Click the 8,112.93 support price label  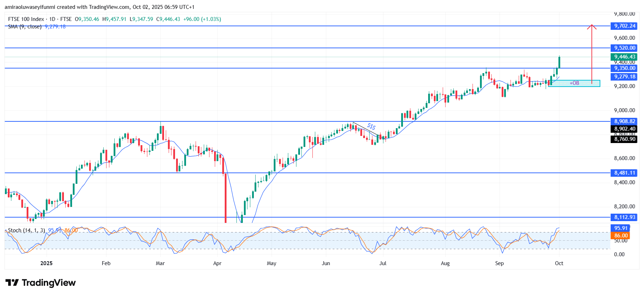tap(624, 217)
